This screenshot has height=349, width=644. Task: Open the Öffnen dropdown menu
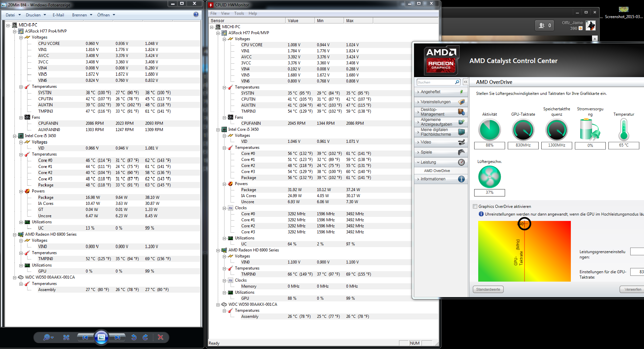point(106,15)
